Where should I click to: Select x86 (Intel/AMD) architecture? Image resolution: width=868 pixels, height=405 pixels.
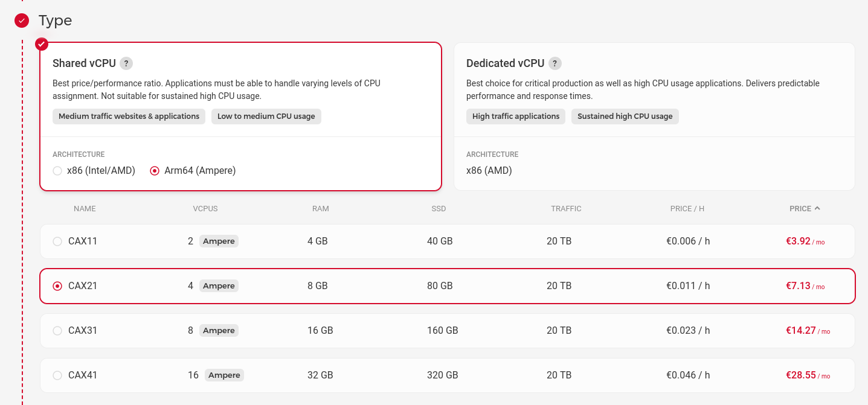pos(57,171)
